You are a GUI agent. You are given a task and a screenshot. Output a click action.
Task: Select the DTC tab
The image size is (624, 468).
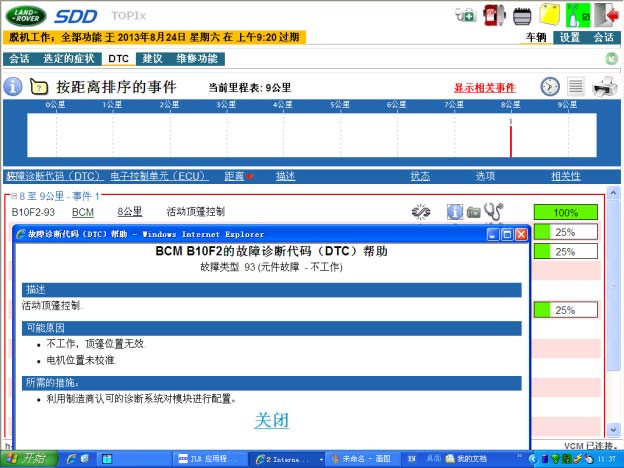pyautogui.click(x=119, y=59)
